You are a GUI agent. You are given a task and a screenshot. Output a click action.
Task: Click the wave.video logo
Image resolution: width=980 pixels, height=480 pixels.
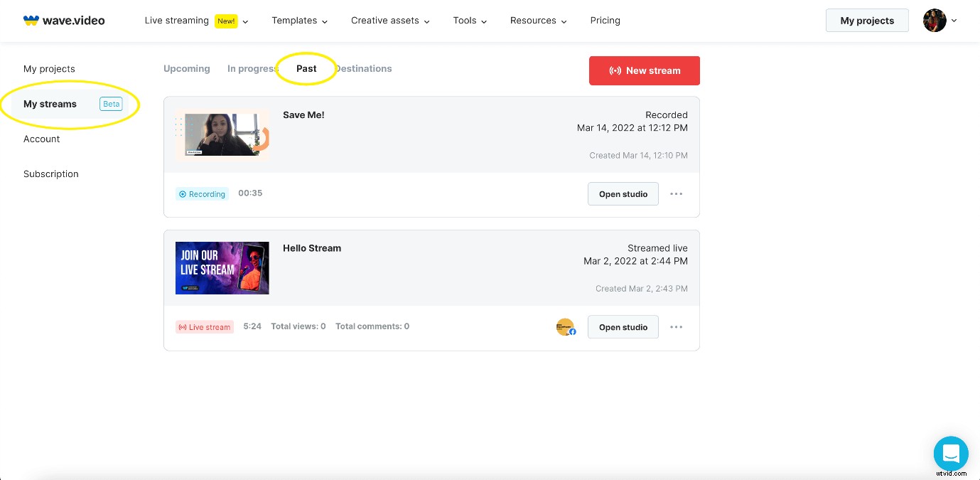pyautogui.click(x=64, y=20)
